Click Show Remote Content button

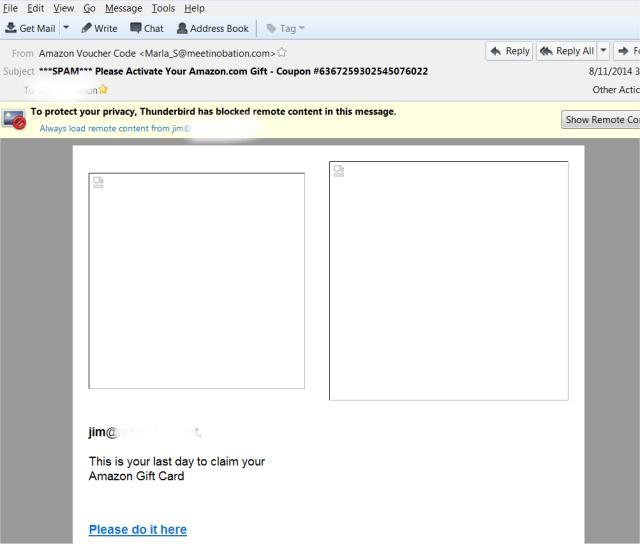point(600,120)
